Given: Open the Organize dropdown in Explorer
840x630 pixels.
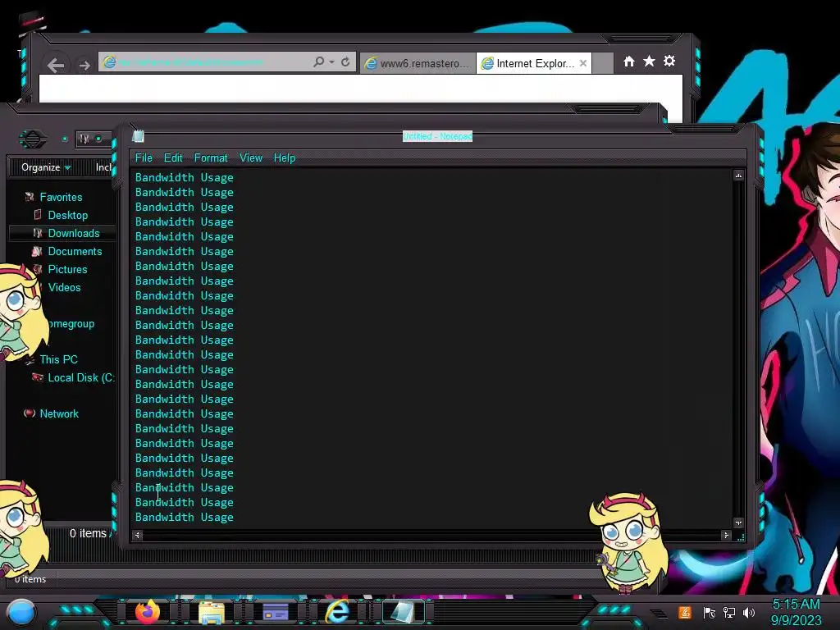Looking at the screenshot, I should pos(46,167).
